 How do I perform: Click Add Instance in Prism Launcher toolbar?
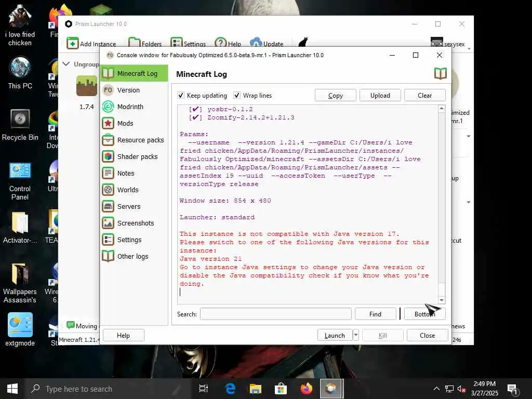pyautogui.click(x=91, y=44)
